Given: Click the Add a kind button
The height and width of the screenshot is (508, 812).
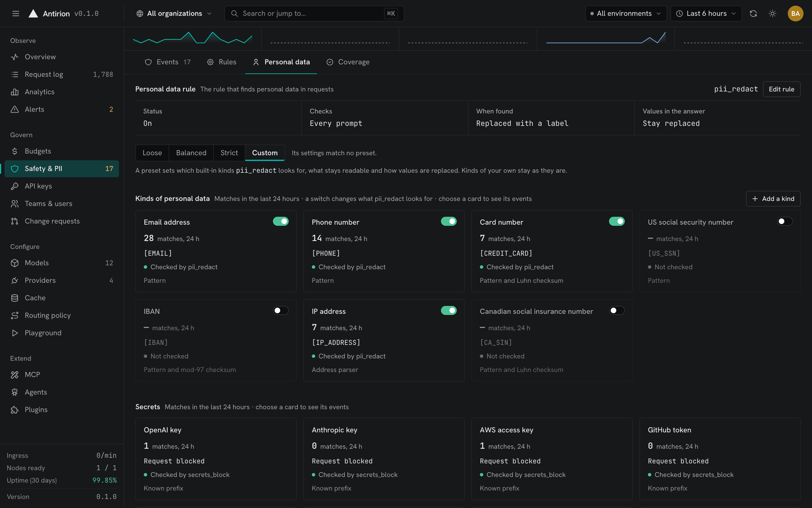Looking at the screenshot, I should [x=773, y=199].
